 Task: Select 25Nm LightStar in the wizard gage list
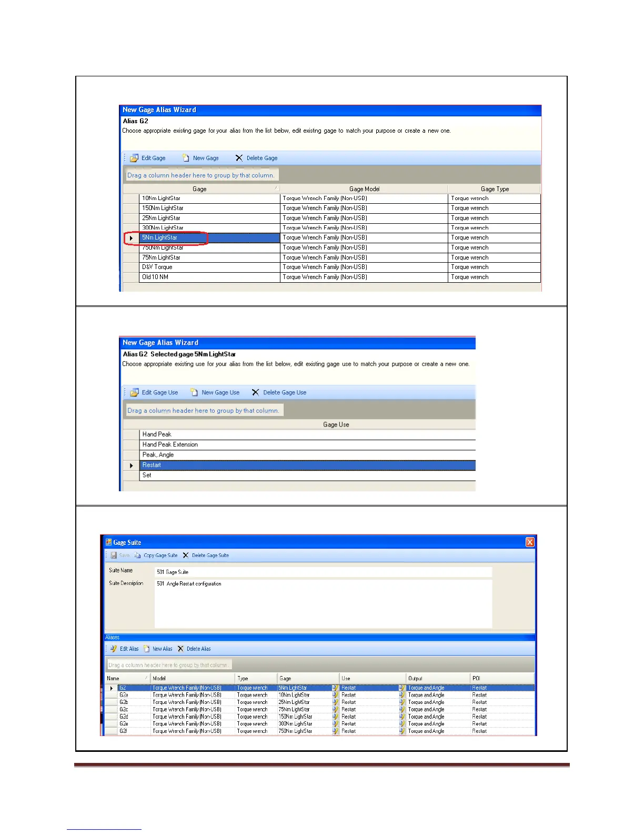tap(209, 218)
